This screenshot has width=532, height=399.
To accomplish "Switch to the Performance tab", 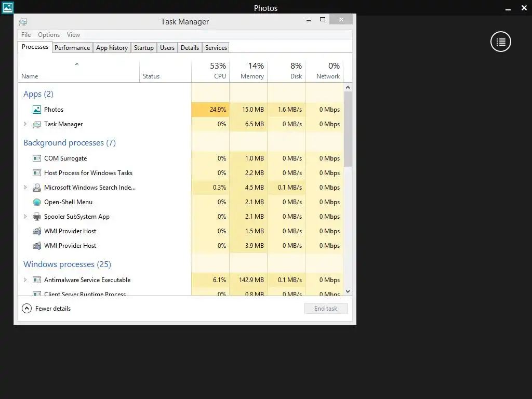I will (x=72, y=48).
